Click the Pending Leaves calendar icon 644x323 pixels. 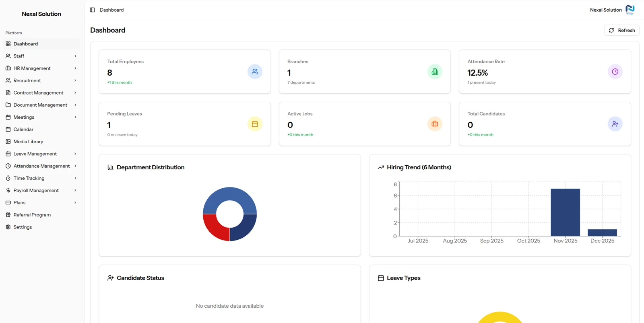click(255, 124)
